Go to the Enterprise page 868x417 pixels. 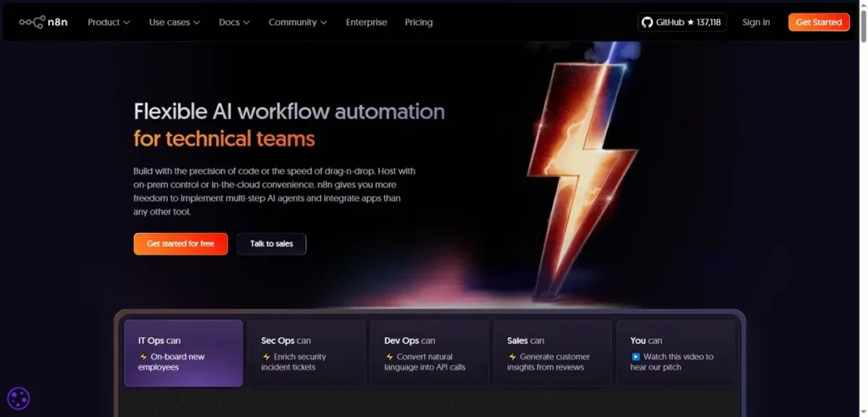click(366, 22)
